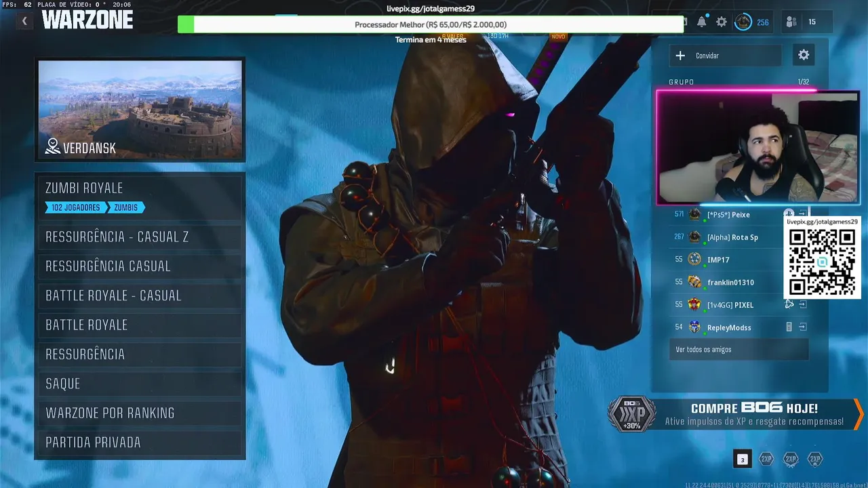Click the Zumbis tag
868x488 pixels.
click(126, 207)
